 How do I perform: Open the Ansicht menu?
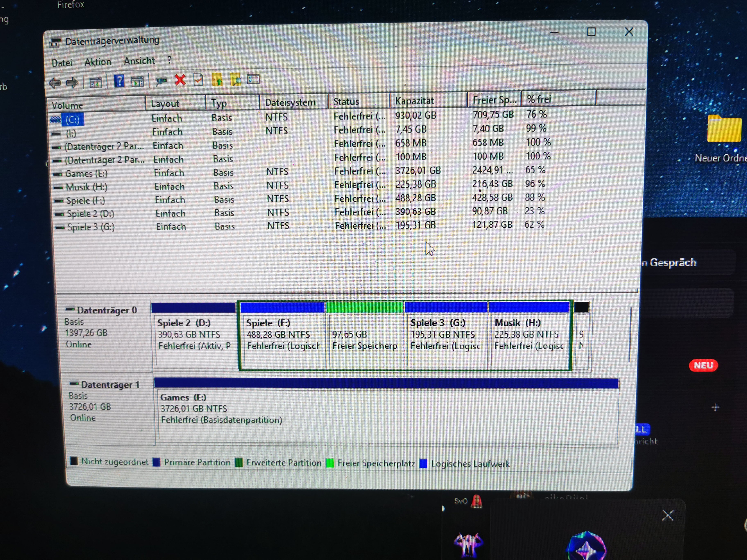(139, 61)
